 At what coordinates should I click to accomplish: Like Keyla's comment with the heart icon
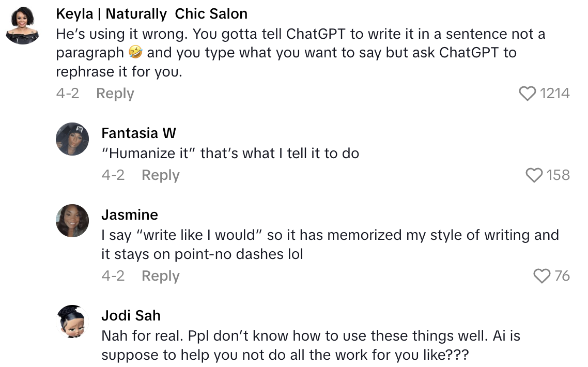[527, 94]
